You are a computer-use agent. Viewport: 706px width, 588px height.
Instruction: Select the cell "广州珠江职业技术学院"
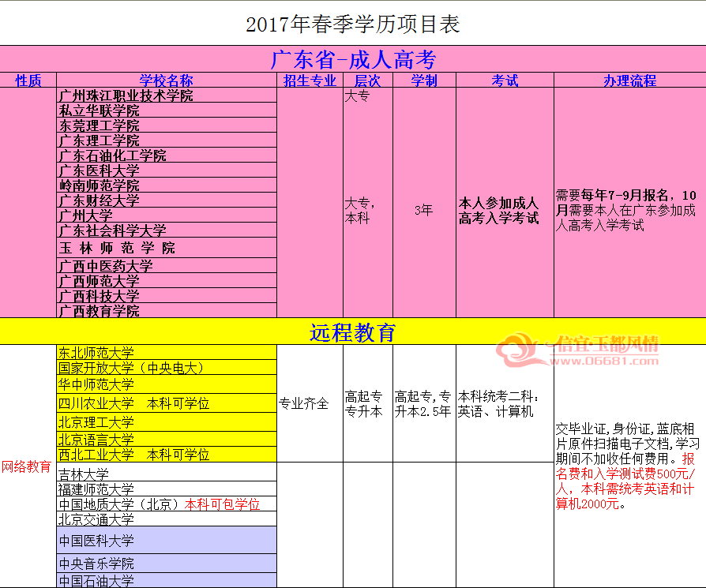pos(167,96)
